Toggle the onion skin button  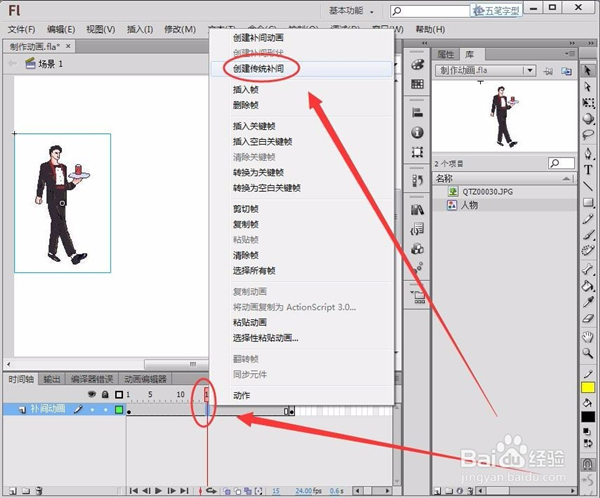tap(227, 491)
